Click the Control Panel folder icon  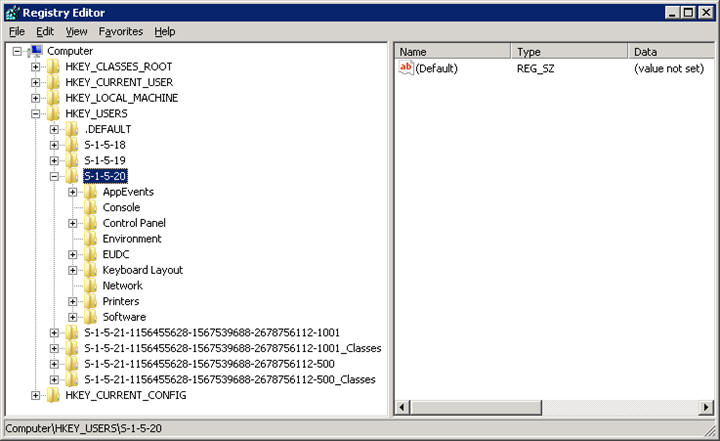tap(90, 223)
